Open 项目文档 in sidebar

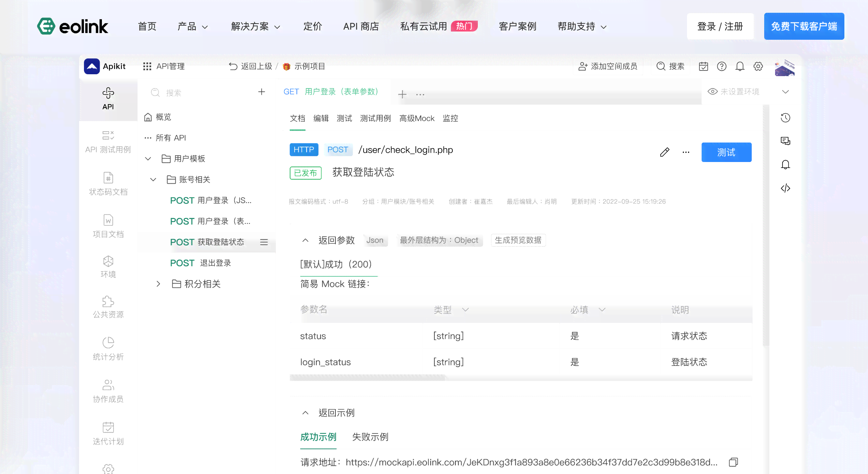[108, 226]
